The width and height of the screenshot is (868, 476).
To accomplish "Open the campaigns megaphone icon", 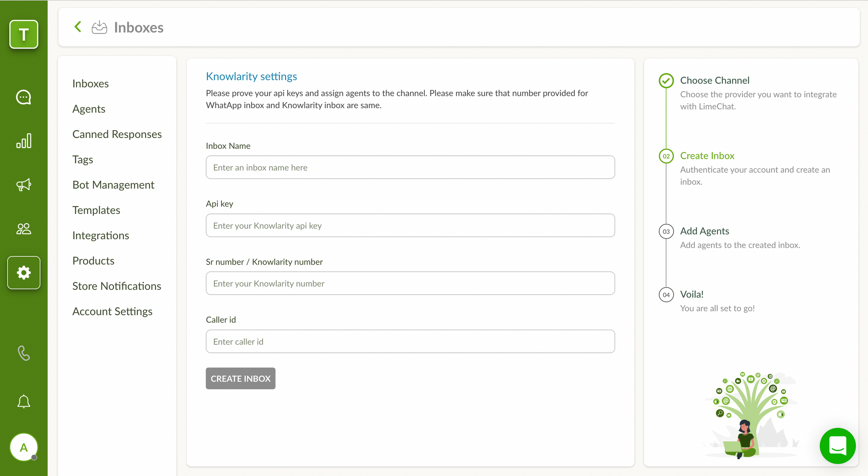I will (24, 185).
